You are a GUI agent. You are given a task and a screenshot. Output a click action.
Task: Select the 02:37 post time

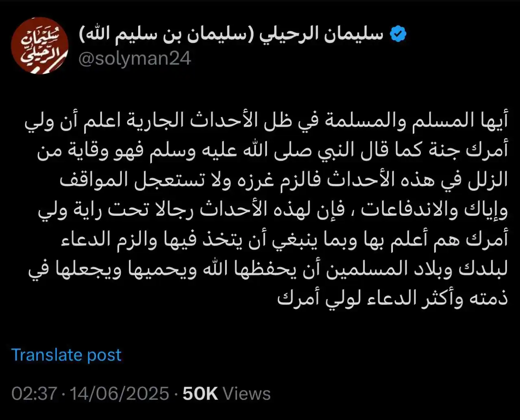(x=34, y=394)
